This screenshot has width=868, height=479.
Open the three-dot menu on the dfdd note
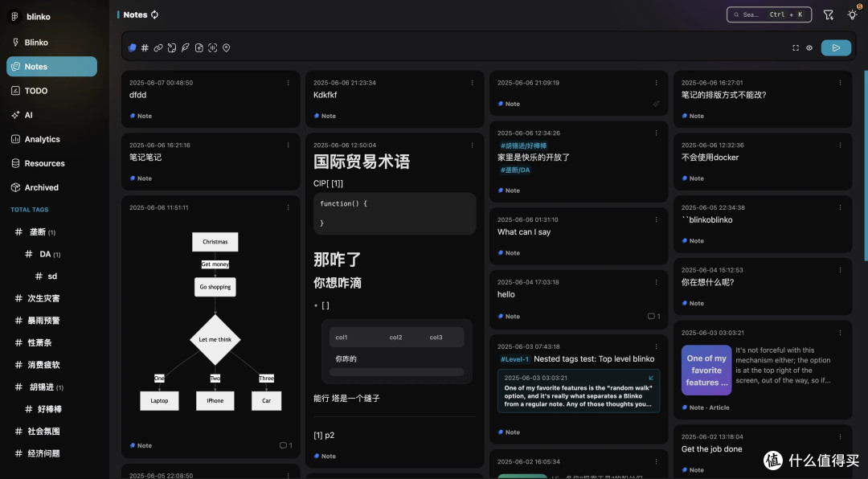click(x=288, y=83)
